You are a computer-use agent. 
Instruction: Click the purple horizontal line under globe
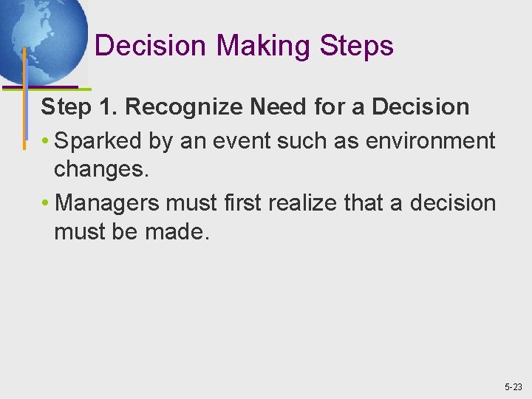point(40,87)
